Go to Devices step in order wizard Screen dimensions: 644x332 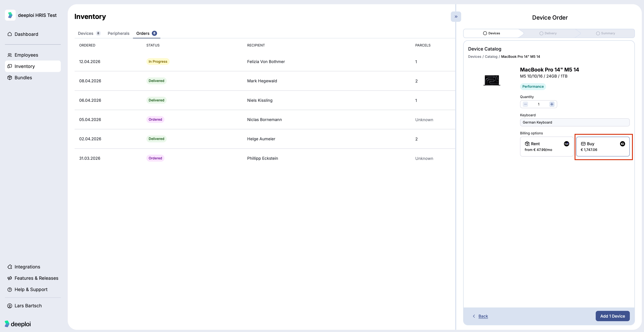pyautogui.click(x=491, y=33)
